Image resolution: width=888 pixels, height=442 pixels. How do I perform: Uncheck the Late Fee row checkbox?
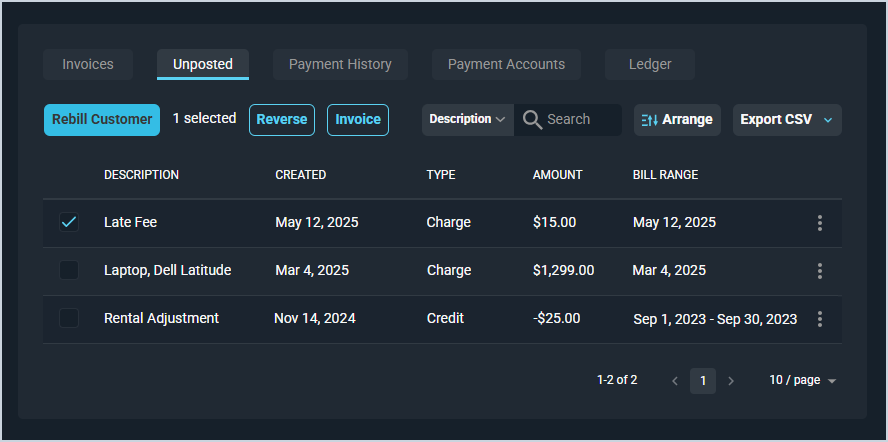pos(69,223)
